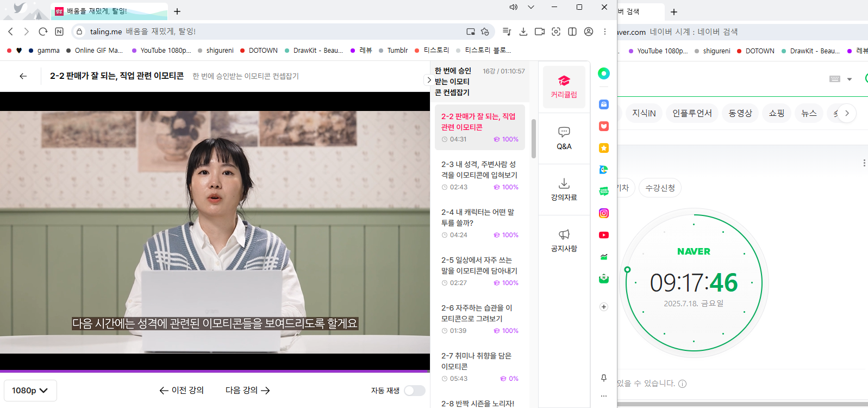Select lesson 2-2 판매가 잘 되는, 직업 관련 이모티콘
The height and width of the screenshot is (408, 868).
tap(479, 127)
